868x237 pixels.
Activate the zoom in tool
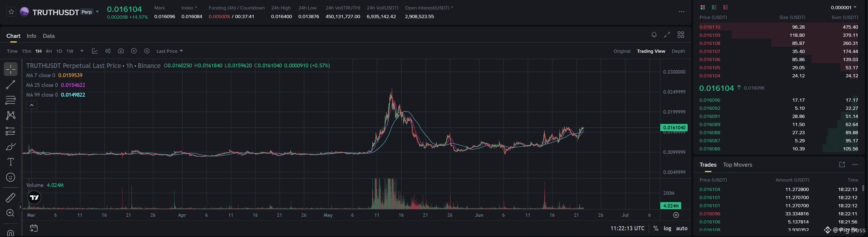tap(11, 213)
